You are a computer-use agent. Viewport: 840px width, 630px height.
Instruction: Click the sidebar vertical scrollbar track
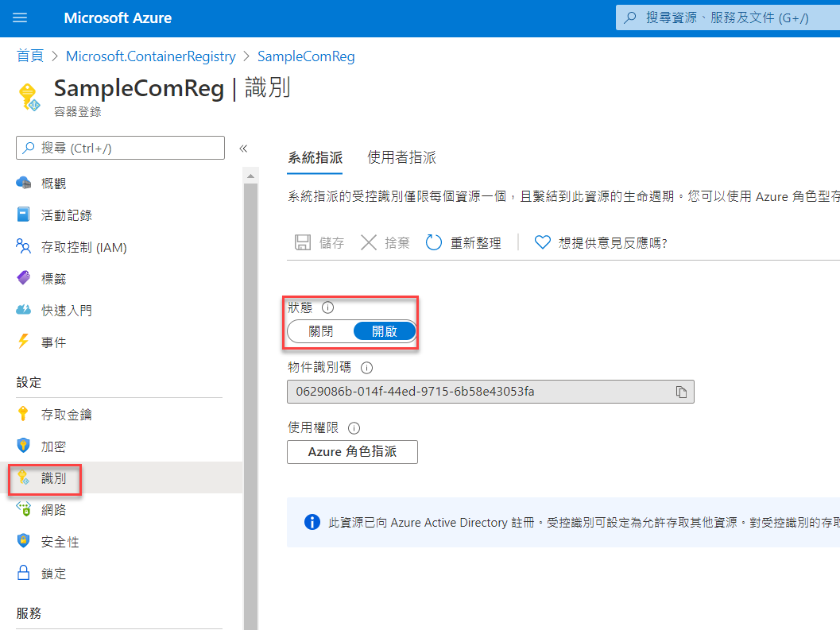pyautogui.click(x=250, y=407)
